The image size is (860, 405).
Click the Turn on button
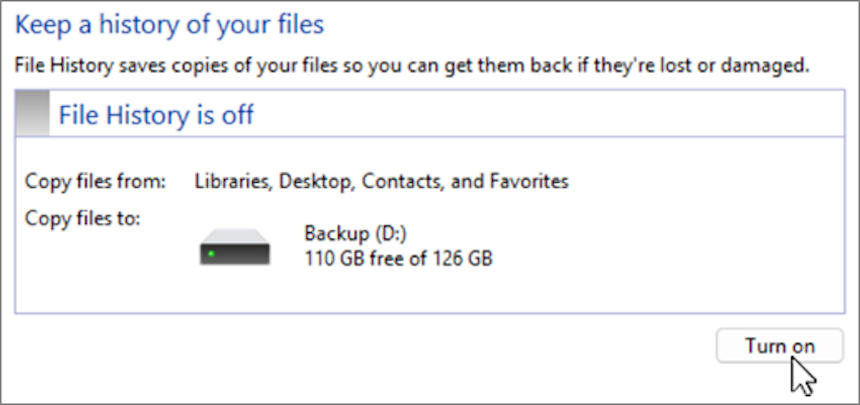pyautogui.click(x=779, y=346)
